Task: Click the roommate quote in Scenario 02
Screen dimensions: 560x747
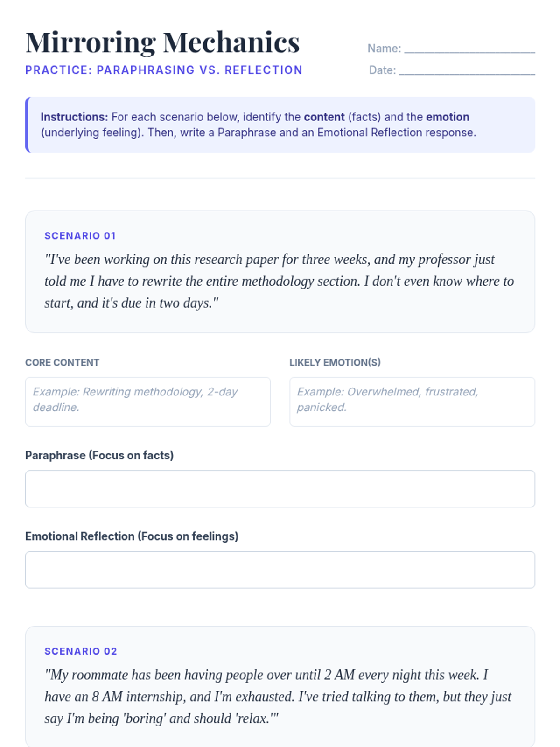Action: [278, 696]
